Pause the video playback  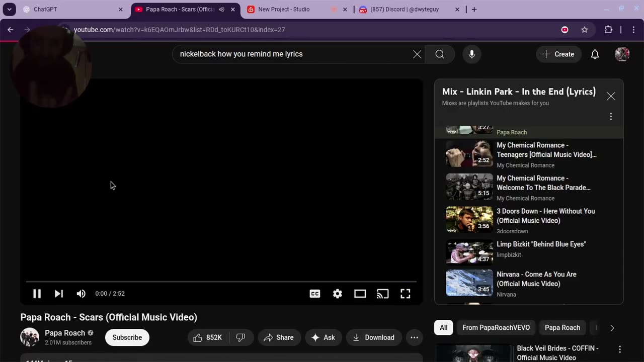click(x=37, y=294)
